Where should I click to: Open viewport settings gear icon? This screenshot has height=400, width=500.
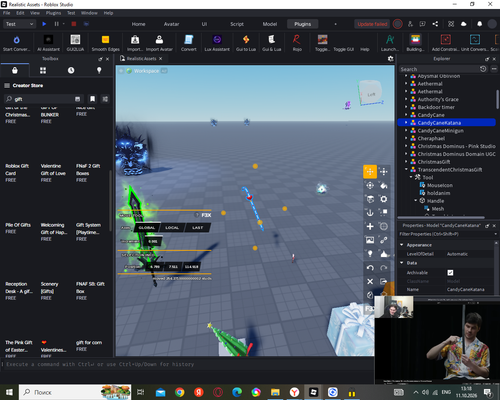click(x=391, y=59)
